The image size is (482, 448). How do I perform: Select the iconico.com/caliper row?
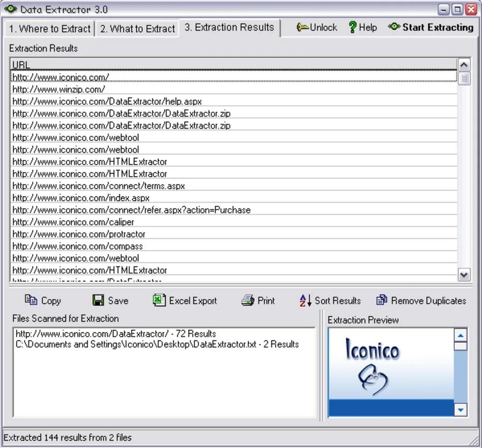[x=234, y=222]
